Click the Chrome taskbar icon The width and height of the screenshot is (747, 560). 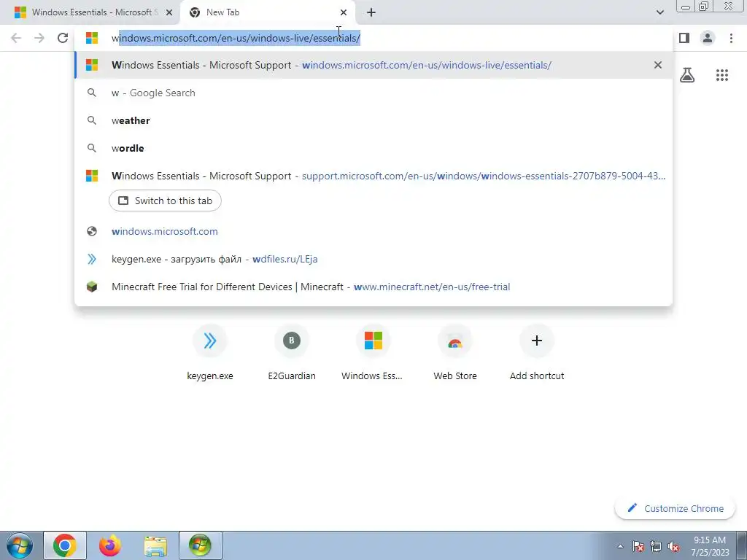pyautogui.click(x=65, y=545)
